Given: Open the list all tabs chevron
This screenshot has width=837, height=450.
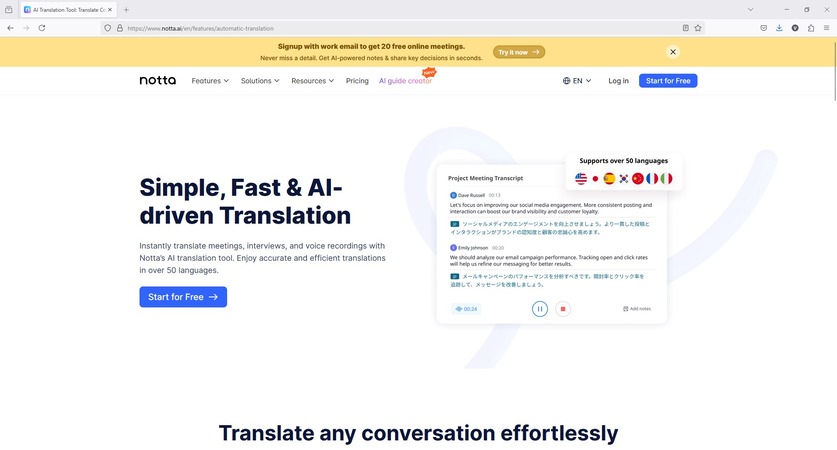Looking at the screenshot, I should click(x=750, y=10).
